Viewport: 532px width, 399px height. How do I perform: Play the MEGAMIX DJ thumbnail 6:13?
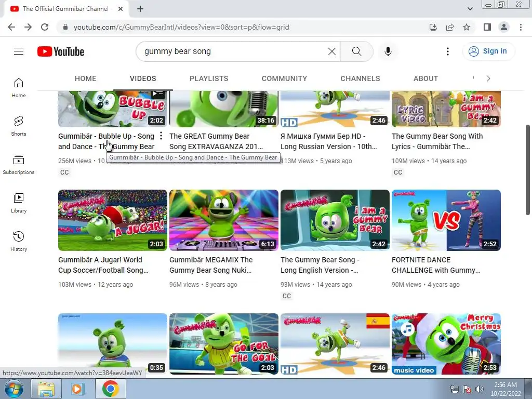[x=224, y=220]
